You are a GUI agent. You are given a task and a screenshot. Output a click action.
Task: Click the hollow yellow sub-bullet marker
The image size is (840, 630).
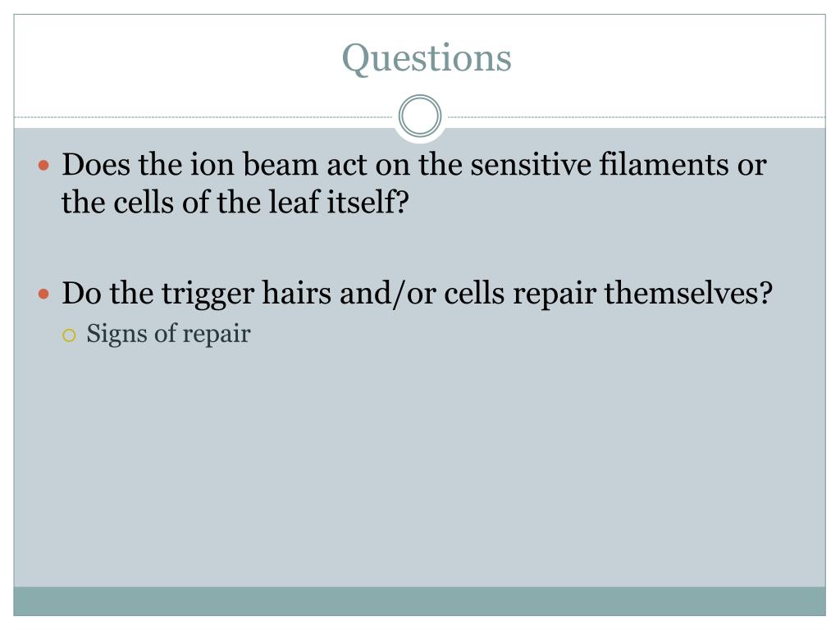[69, 336]
